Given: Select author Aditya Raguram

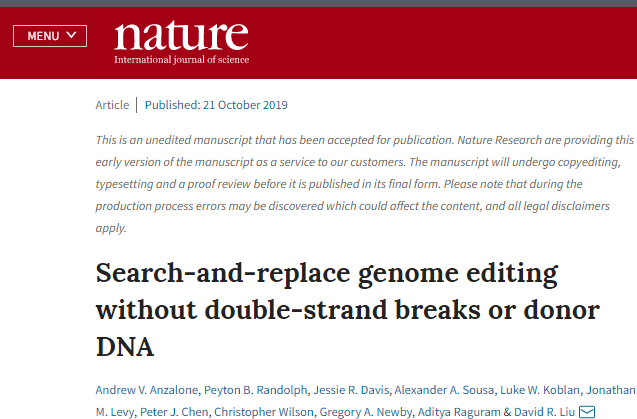Looking at the screenshot, I should pyautogui.click(x=459, y=412).
